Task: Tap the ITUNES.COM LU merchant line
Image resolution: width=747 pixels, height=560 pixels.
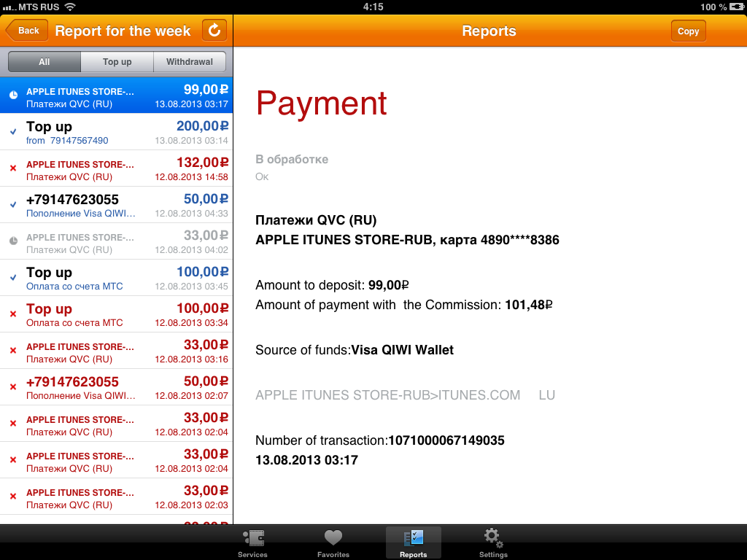Action: click(x=406, y=395)
